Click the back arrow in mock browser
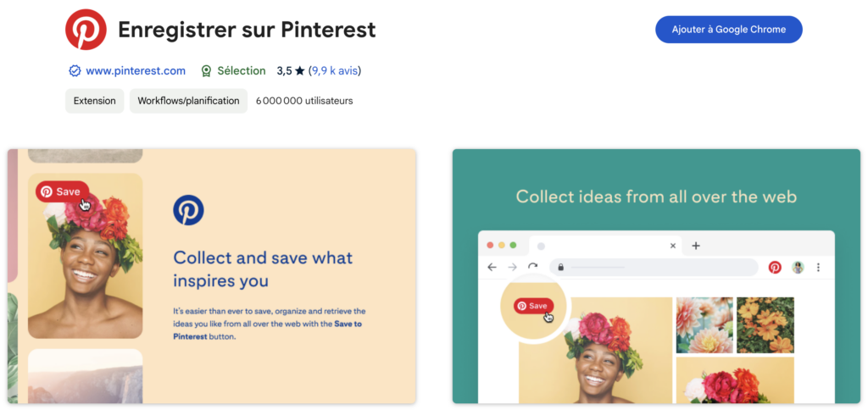This screenshot has width=868, height=410. 492,267
